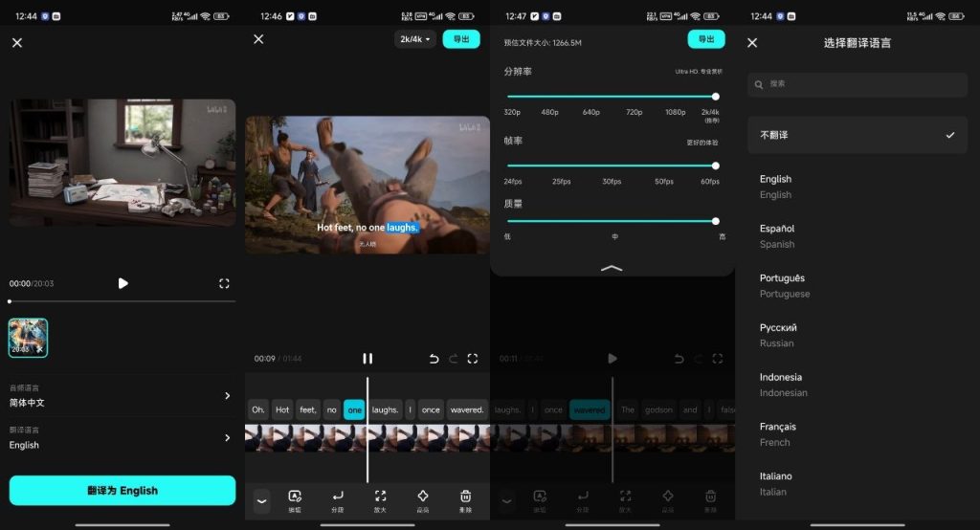Set quality to 中 medium
This screenshot has height=530, width=980.
(615, 237)
